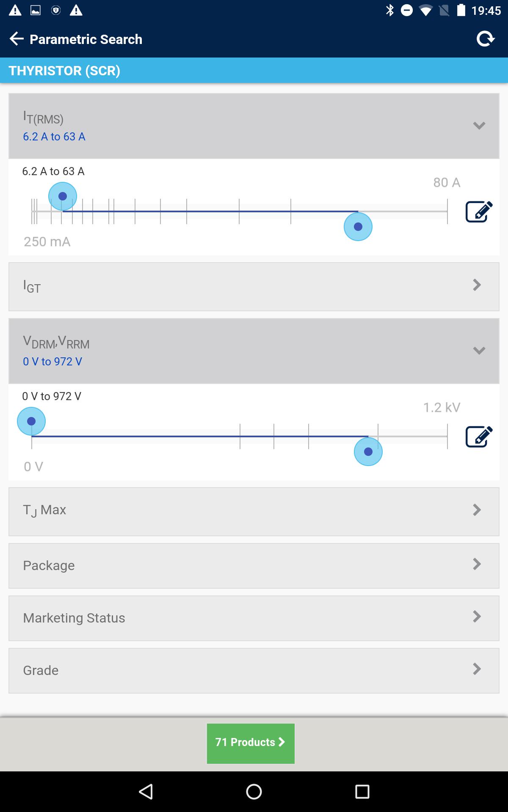This screenshot has height=812, width=508.
Task: Tap the Bluetooth status bar icon
Action: (389, 10)
